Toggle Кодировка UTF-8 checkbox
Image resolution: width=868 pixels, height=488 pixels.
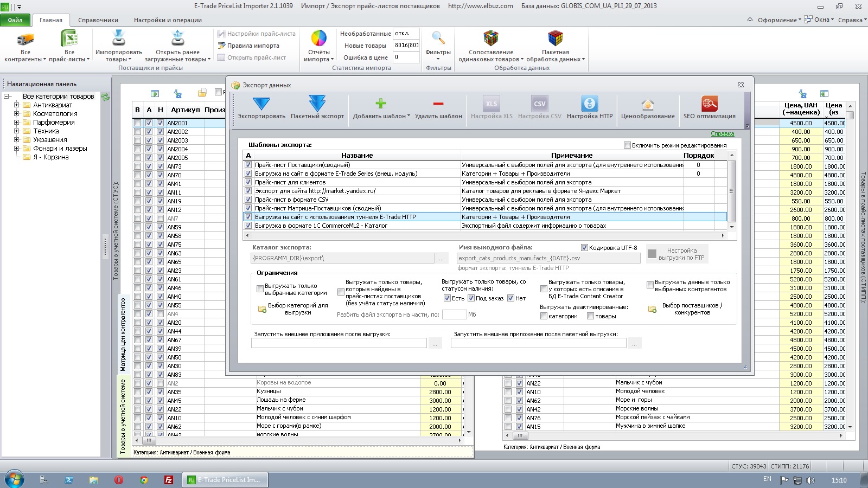[584, 248]
